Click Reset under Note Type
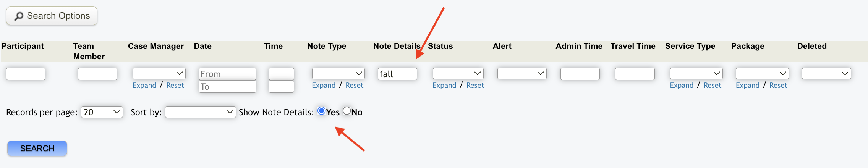The width and height of the screenshot is (868, 168). (x=354, y=86)
